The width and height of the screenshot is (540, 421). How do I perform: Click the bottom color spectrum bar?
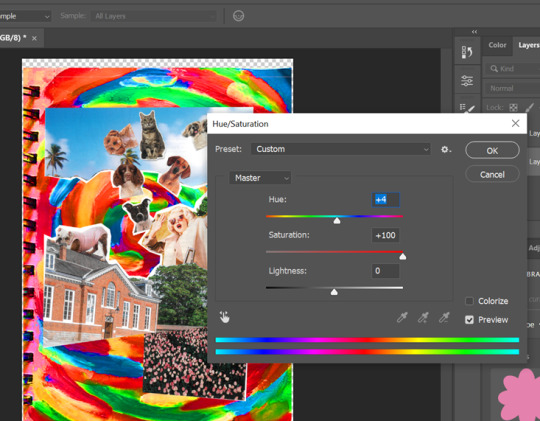pos(367,352)
